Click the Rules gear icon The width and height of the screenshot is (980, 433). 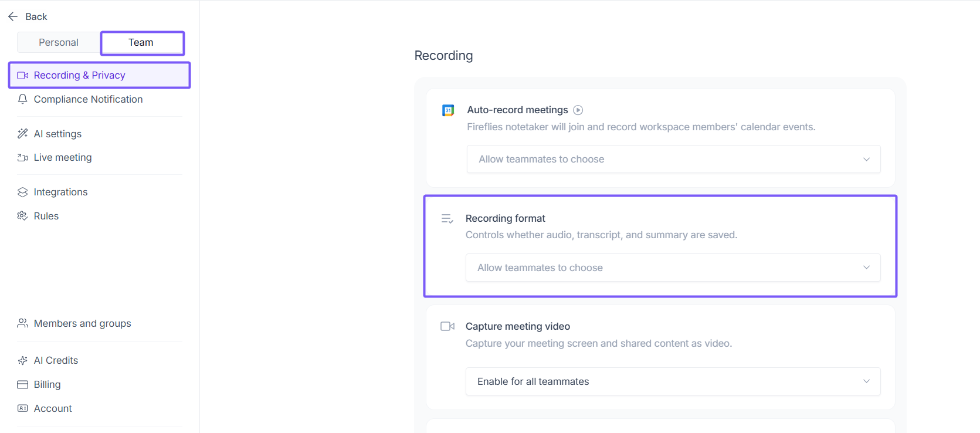coord(23,216)
